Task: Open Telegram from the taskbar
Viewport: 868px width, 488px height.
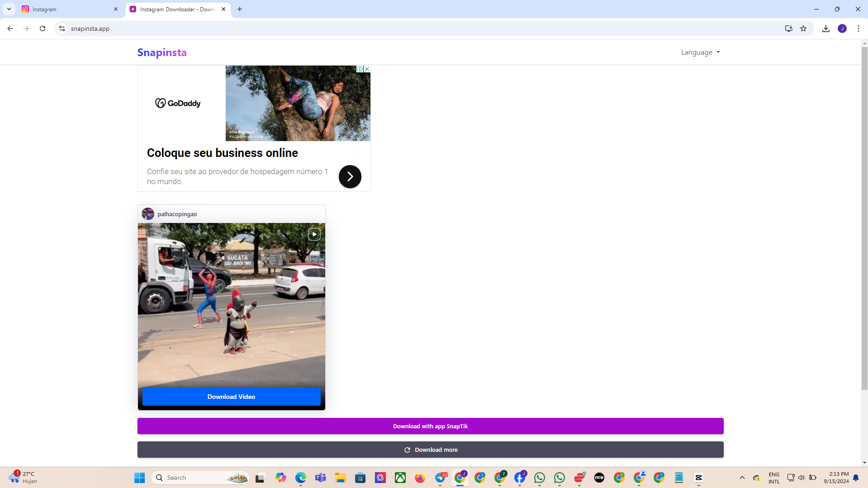Action: [441, 478]
